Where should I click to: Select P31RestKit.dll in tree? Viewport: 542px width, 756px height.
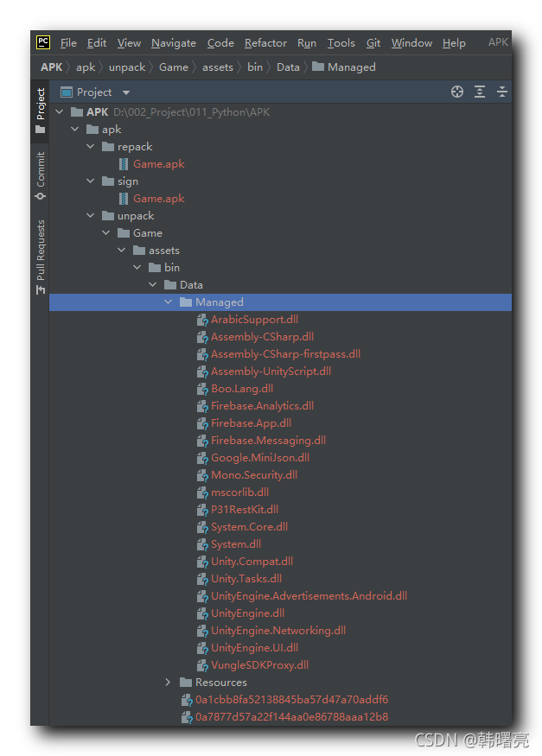pyautogui.click(x=245, y=510)
